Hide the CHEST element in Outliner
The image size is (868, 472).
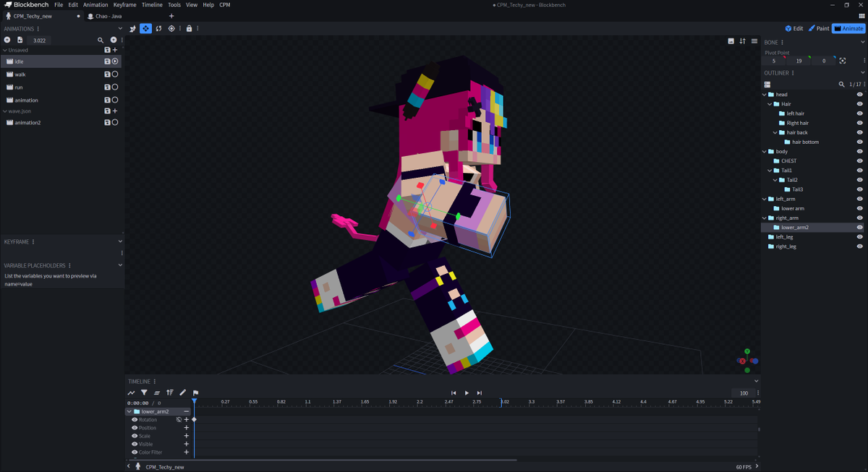click(x=860, y=161)
